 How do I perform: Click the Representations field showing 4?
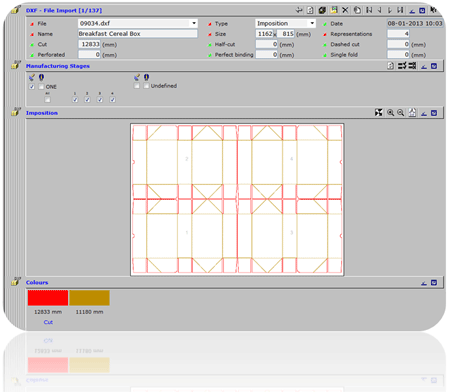[x=398, y=34]
